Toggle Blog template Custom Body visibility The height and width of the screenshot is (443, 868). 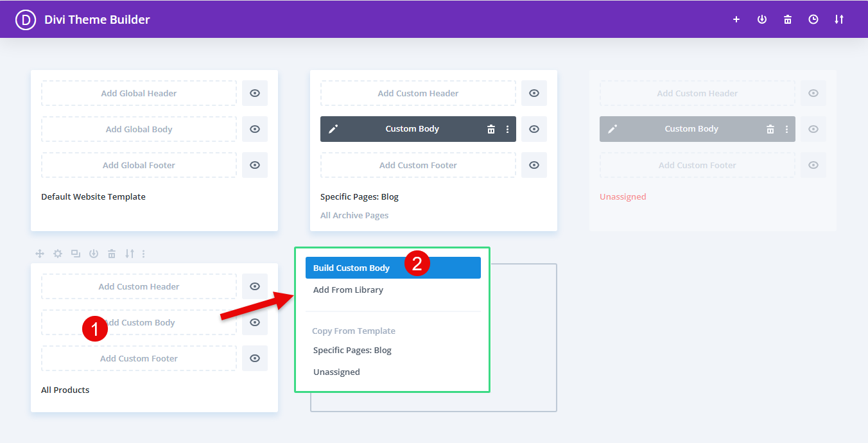[534, 129]
